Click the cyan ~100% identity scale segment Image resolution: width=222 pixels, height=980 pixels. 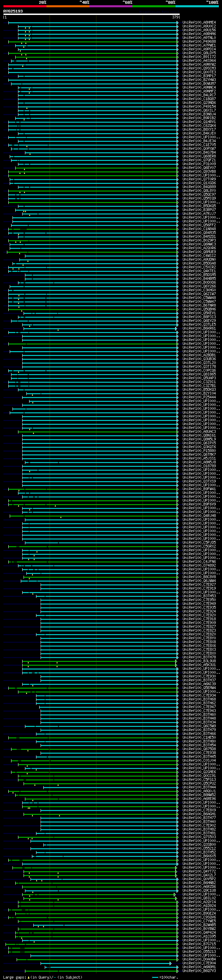point(197,6)
